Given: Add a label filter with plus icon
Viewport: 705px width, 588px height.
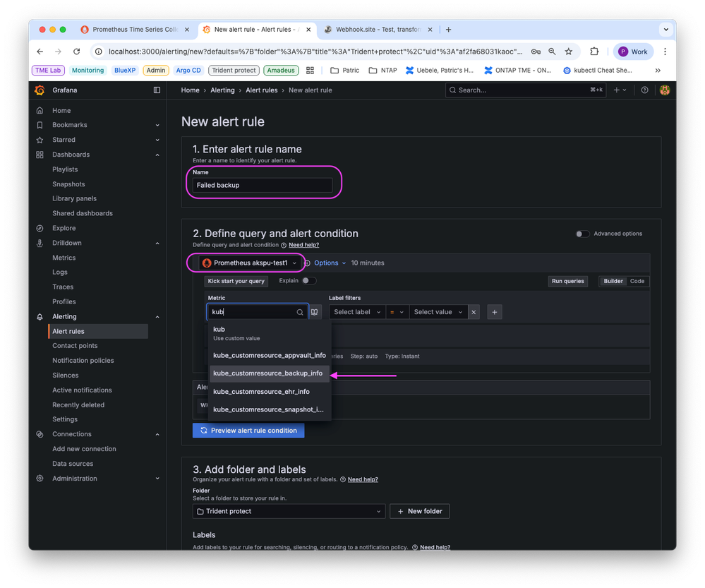Looking at the screenshot, I should point(495,312).
